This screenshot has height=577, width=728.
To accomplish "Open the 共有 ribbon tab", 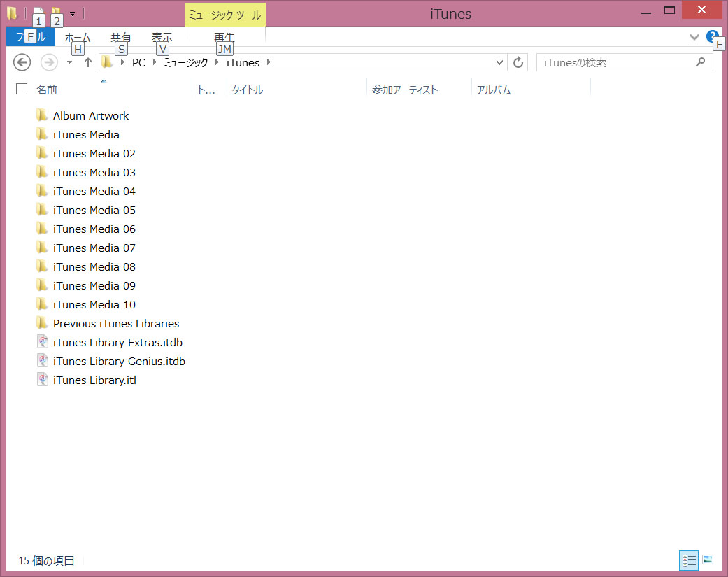I will tap(121, 36).
